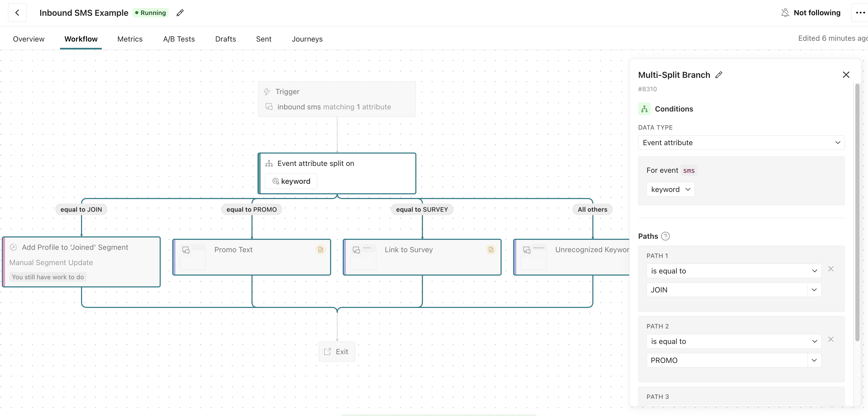The width and height of the screenshot is (868, 416).
Task: Click the 'Edited 6 minutes ago' text
Action: point(832,38)
